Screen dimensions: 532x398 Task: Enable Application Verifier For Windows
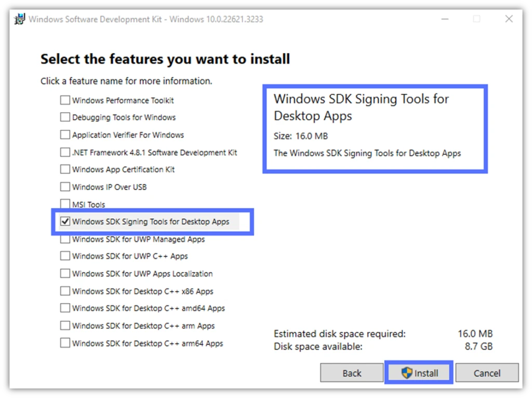(65, 135)
